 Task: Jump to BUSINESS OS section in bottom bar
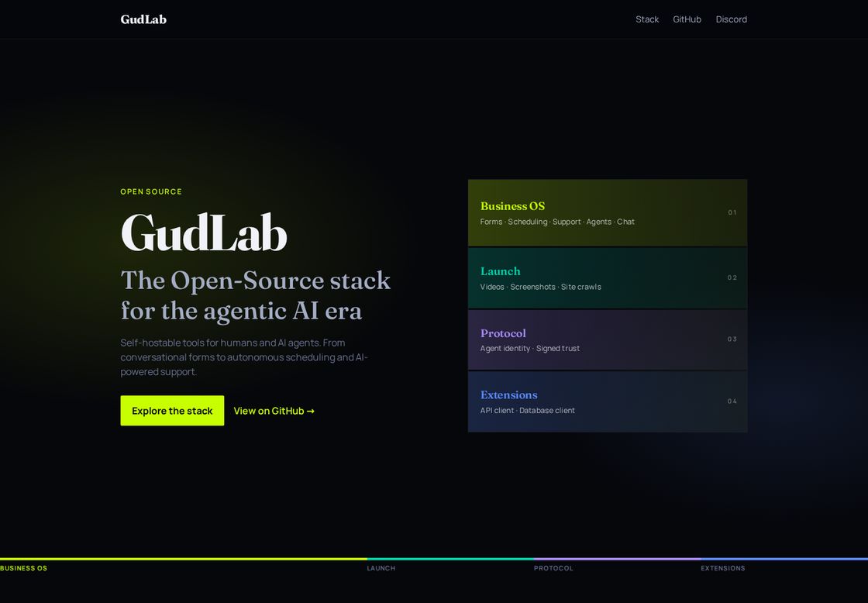click(x=24, y=568)
